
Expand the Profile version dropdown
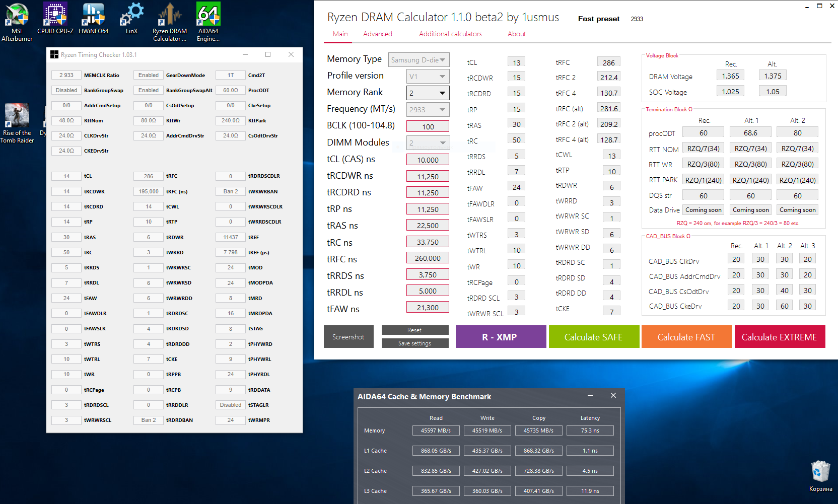(428, 77)
